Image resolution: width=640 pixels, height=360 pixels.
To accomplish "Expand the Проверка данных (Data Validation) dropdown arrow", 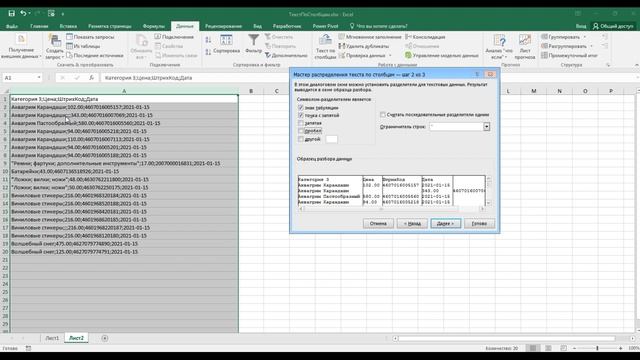I will coord(390,55).
